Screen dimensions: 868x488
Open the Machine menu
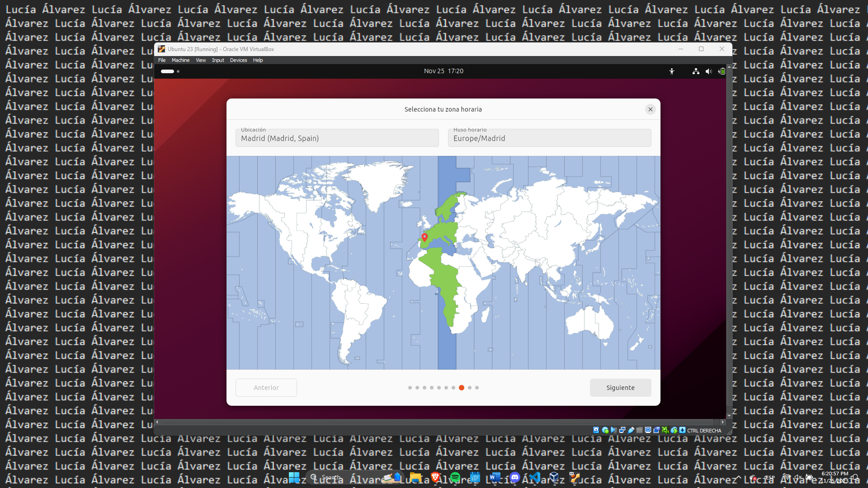point(180,60)
